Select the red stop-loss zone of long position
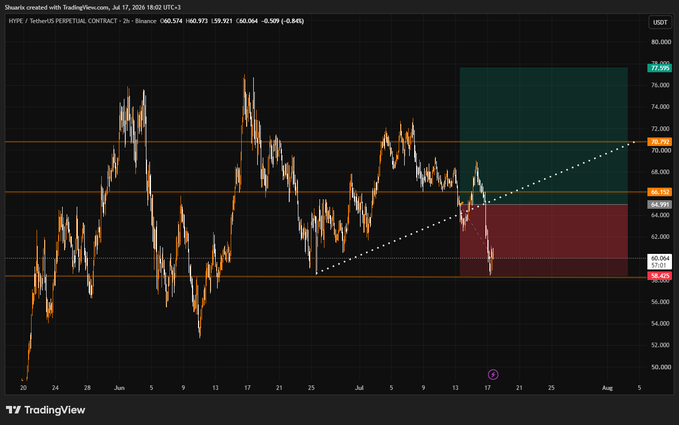The image size is (679, 425). coord(543,240)
